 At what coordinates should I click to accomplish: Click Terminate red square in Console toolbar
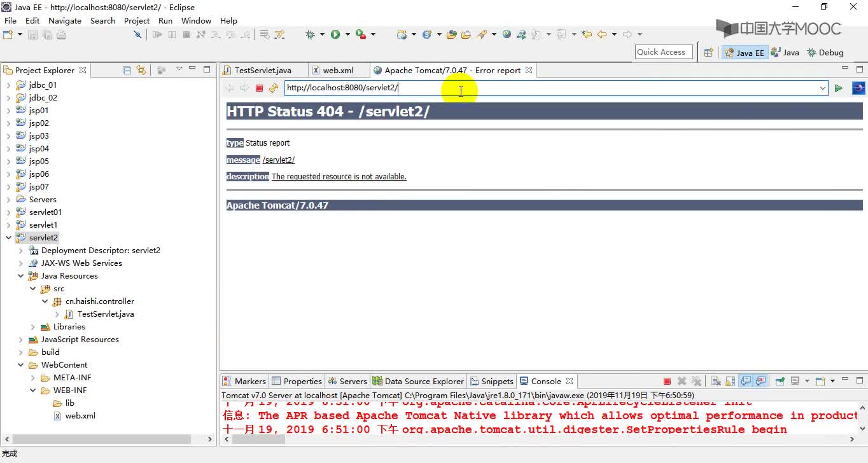point(667,381)
